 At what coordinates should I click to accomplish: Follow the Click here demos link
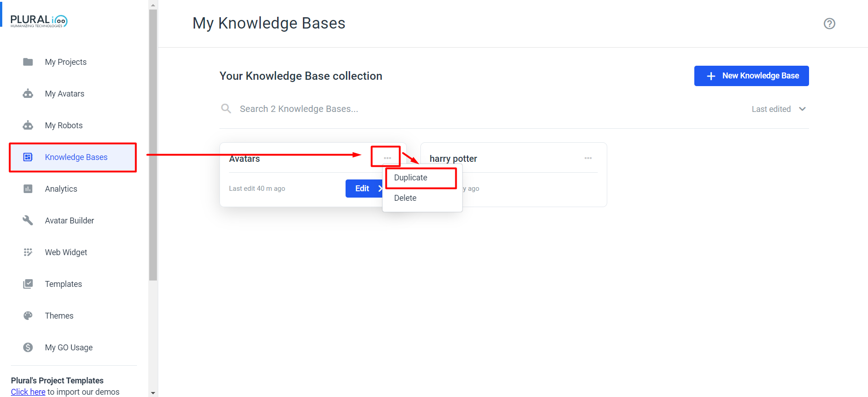28,392
